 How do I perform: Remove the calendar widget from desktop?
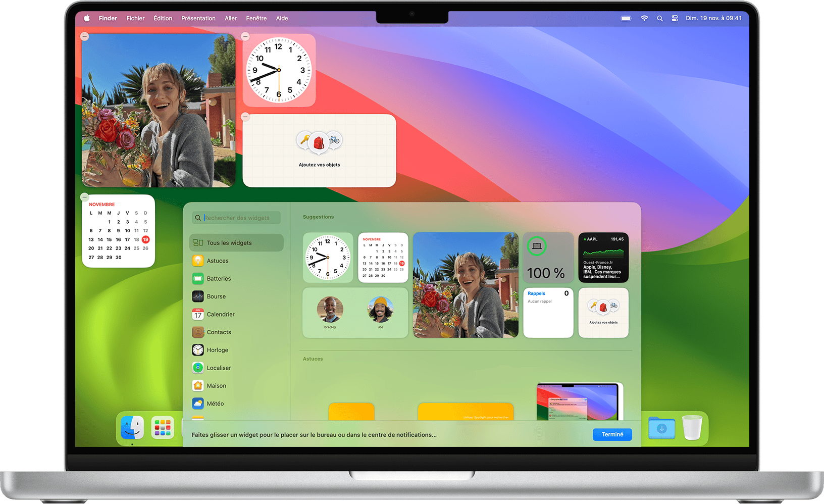click(x=85, y=197)
